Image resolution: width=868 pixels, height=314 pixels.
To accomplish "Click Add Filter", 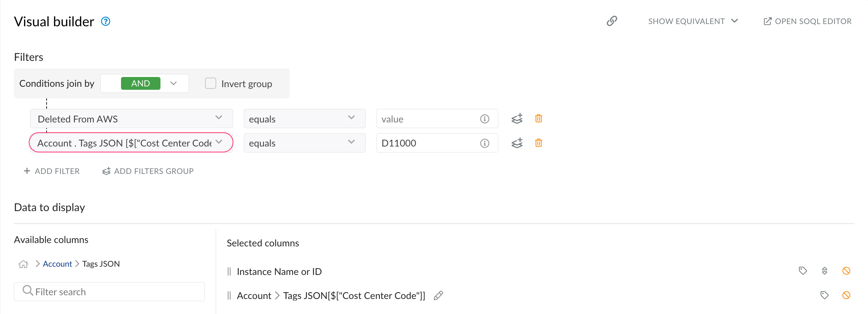I will coord(51,171).
